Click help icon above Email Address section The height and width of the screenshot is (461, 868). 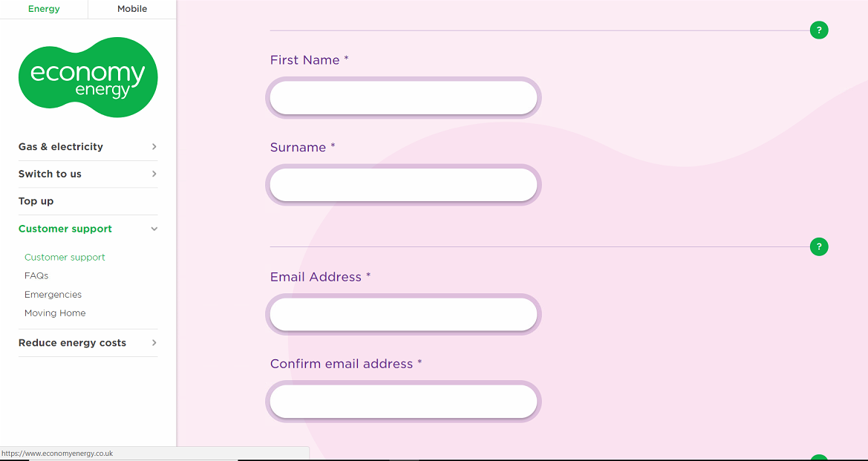(819, 246)
